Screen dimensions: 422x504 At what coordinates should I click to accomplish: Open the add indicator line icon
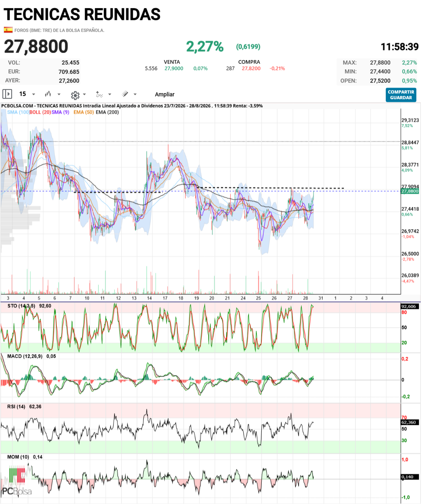[x=99, y=94]
